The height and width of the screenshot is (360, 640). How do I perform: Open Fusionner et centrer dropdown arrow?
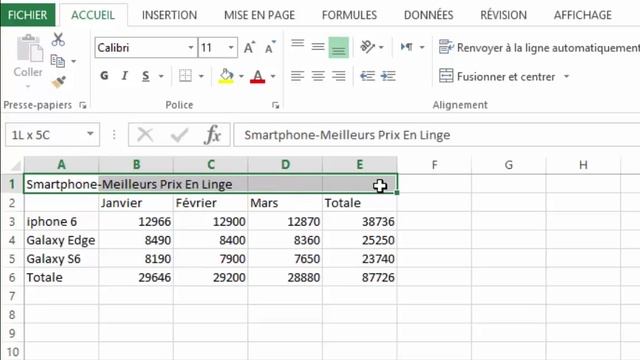[x=567, y=76]
